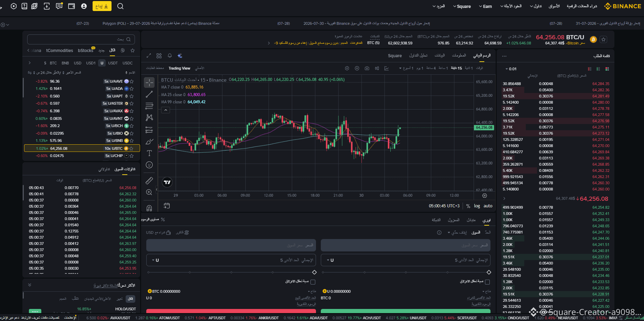Select the 4 ساعة timeframe
Image resolution: width=644 pixels, height=321 pixels.
coord(431,68)
